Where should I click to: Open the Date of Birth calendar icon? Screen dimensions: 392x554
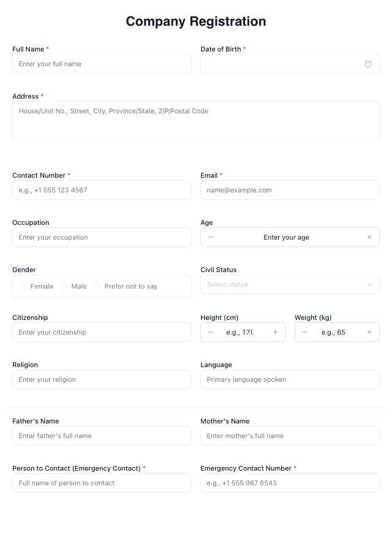[x=368, y=64]
